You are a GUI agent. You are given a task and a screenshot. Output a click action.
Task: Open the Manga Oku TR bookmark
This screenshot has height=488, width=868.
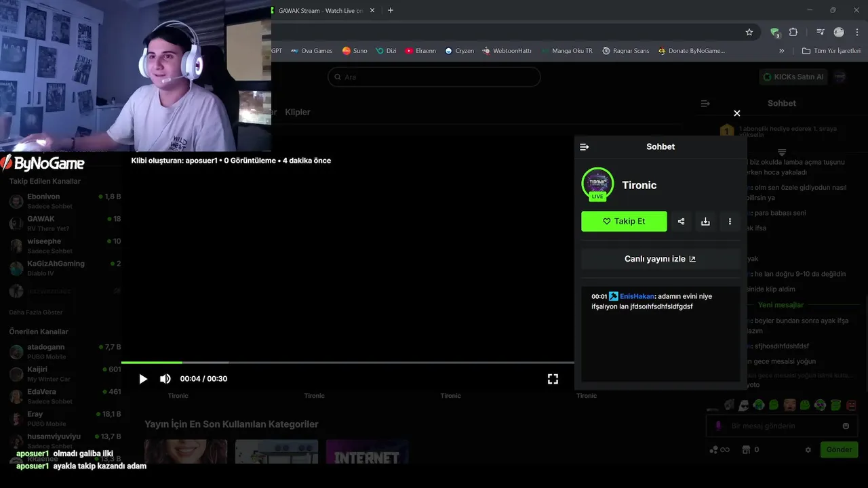tap(567, 51)
